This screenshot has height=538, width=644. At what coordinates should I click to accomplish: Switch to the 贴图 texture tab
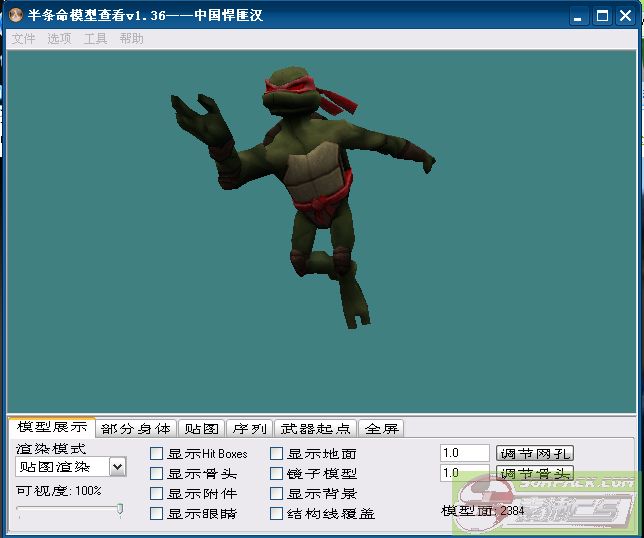click(x=201, y=429)
